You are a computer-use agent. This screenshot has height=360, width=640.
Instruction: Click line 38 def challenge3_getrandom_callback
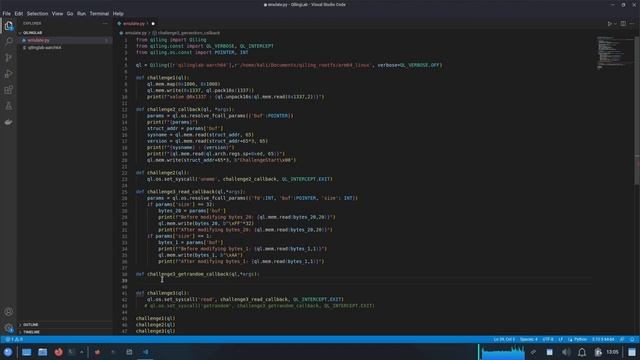[x=197, y=274]
